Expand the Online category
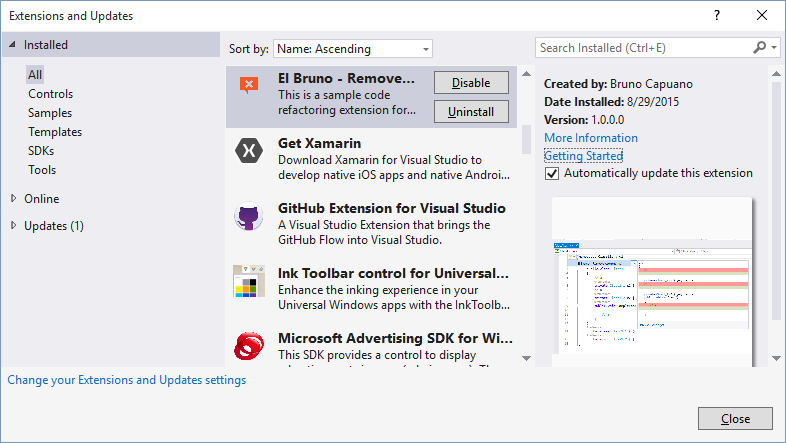The width and height of the screenshot is (786, 443). click(13, 198)
